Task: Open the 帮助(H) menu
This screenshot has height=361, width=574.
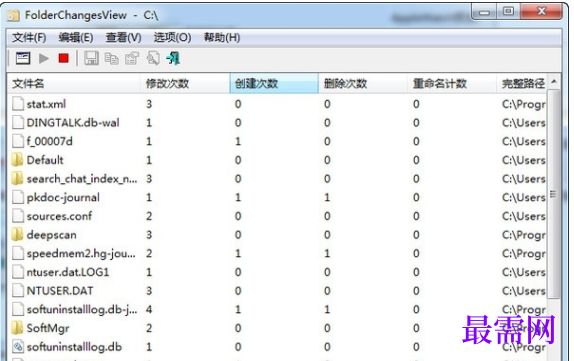Action: pyautogui.click(x=222, y=37)
